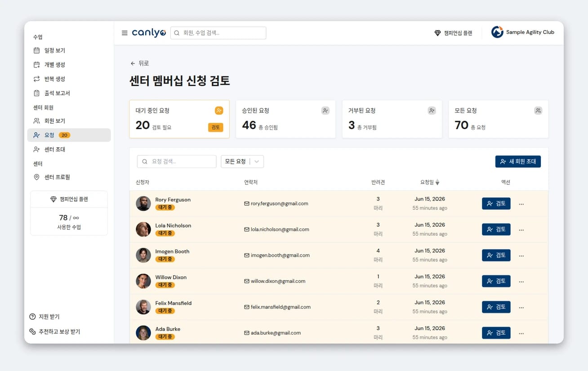The height and width of the screenshot is (371, 588).
Task: Select the 거부된 요청 card showing 3
Action: (x=392, y=119)
